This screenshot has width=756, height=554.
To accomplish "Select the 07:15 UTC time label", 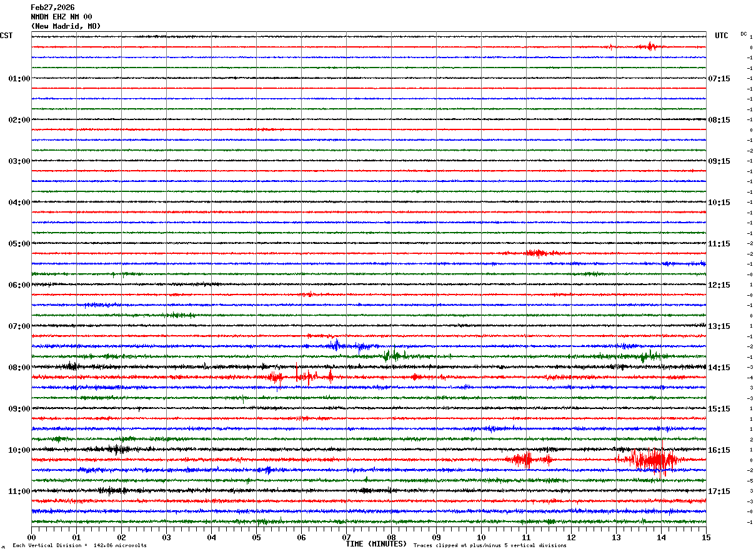I will pyautogui.click(x=719, y=79).
